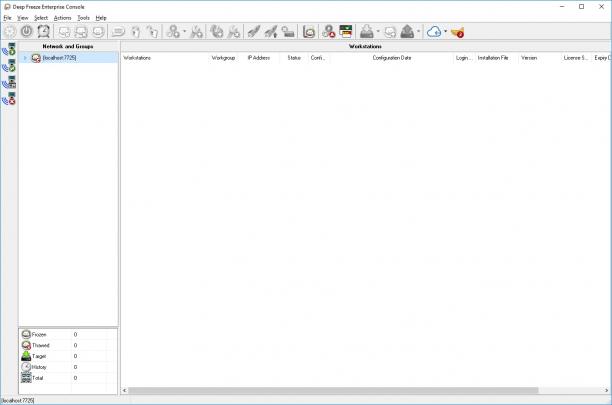Open the View menu
The width and height of the screenshot is (612, 405).
(23, 18)
